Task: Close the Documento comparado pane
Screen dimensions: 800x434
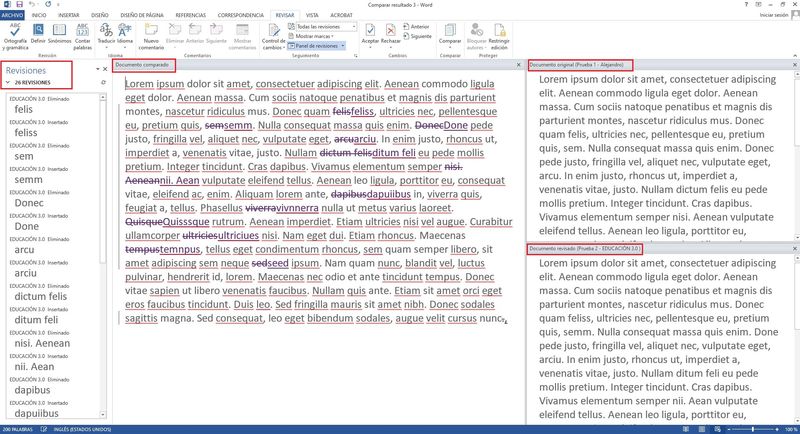Action: 518,65
